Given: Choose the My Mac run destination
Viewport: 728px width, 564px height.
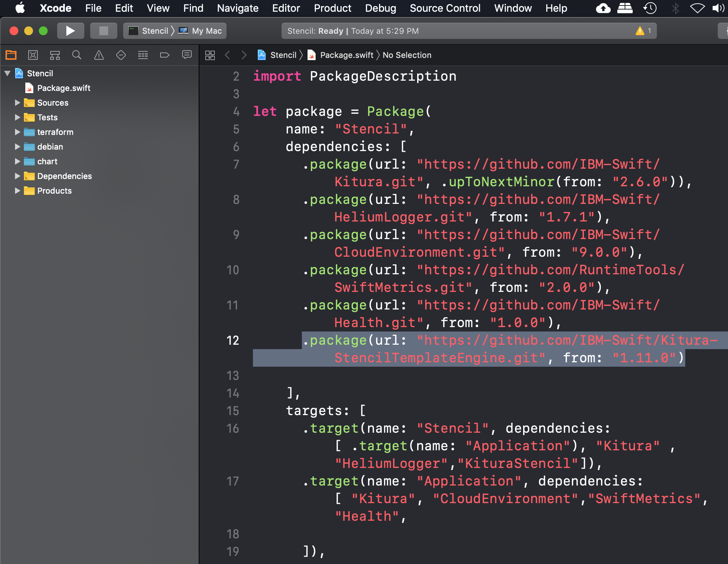Looking at the screenshot, I should [x=200, y=31].
